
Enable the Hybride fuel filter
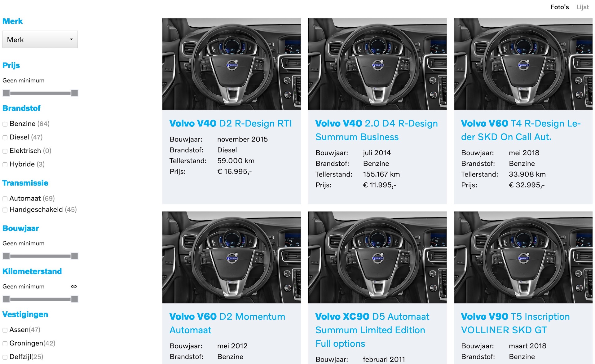tap(5, 164)
